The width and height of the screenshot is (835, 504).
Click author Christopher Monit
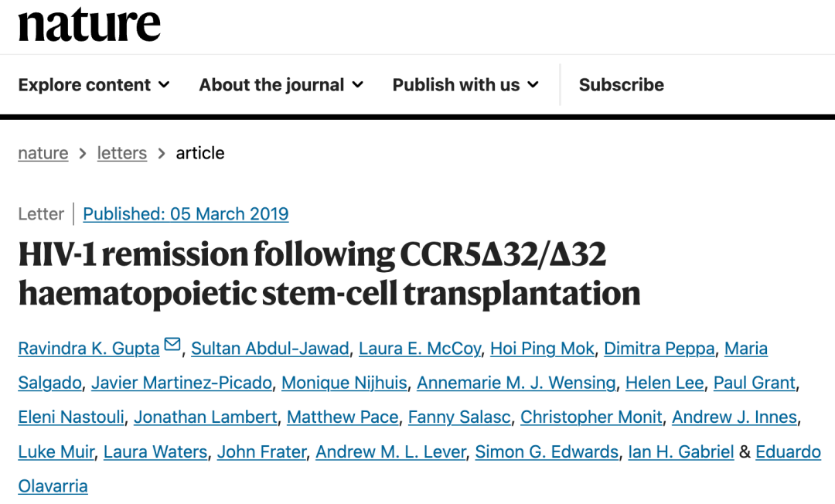pos(591,417)
